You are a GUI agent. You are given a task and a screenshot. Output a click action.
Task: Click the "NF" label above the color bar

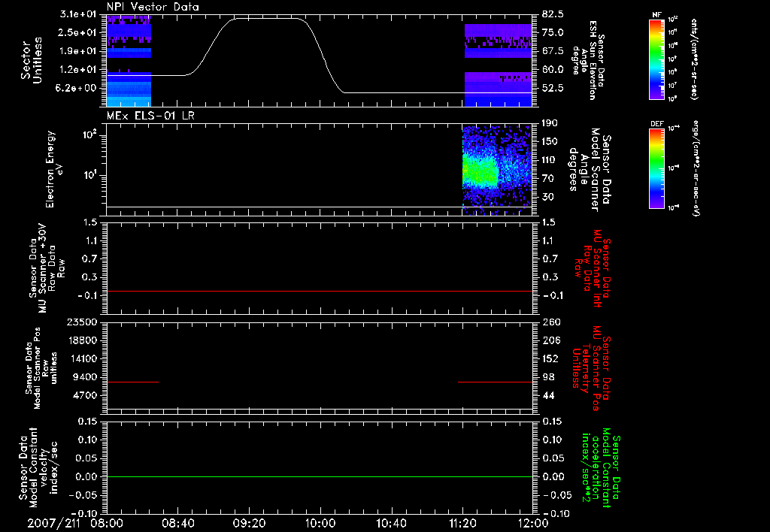tap(656, 15)
